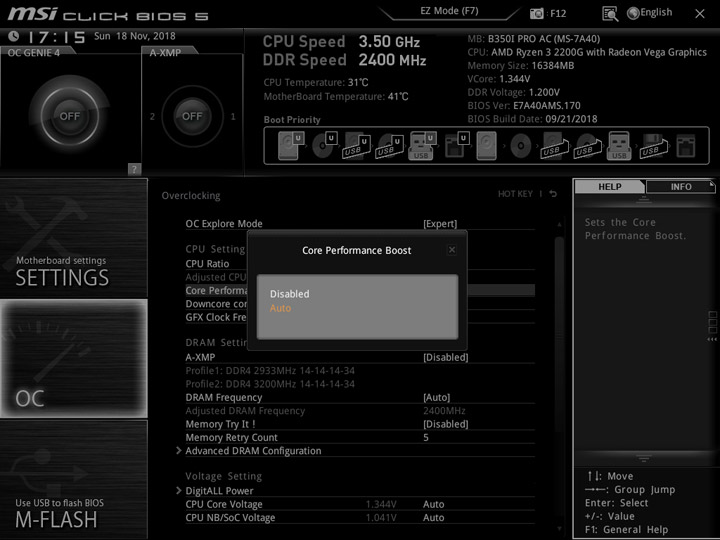Select the GFX Clock Frequency row
The image size is (720, 540).
(x=216, y=317)
